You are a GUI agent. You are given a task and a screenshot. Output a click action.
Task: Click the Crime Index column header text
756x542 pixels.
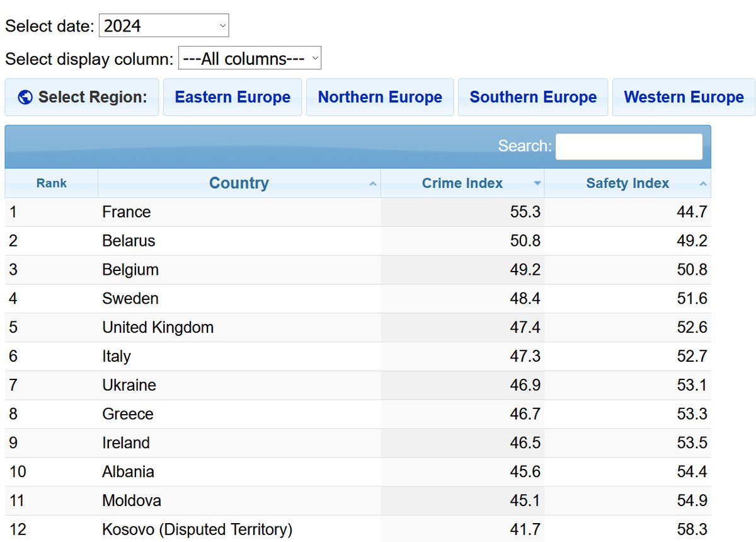pyautogui.click(x=462, y=183)
